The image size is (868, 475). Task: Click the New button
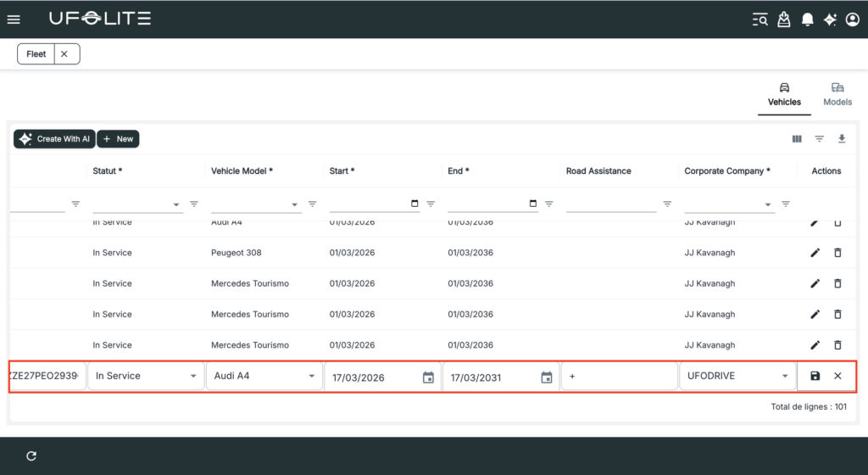coord(118,139)
